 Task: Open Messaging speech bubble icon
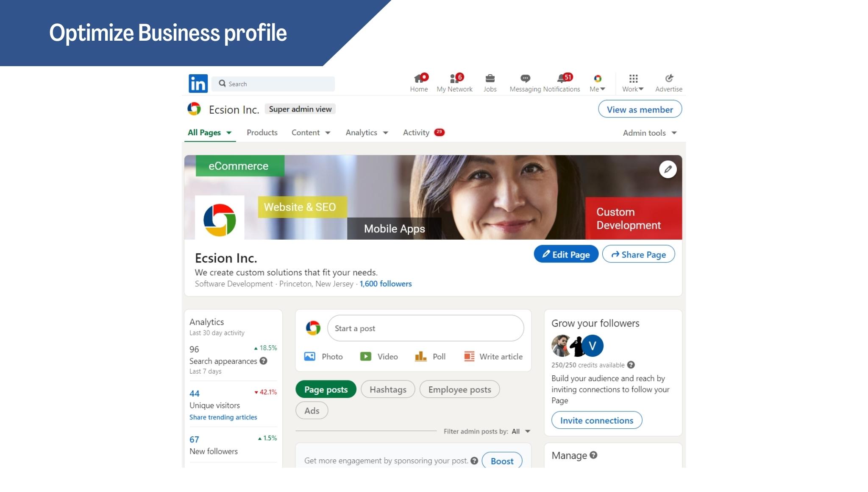pyautogui.click(x=525, y=78)
